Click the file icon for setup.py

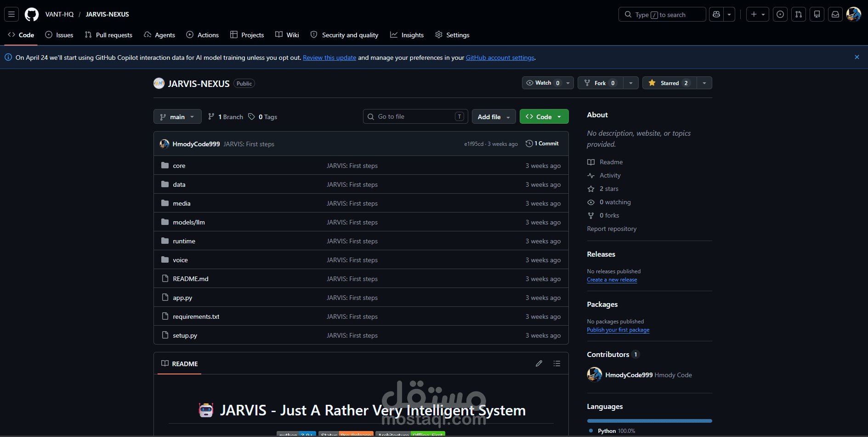pyautogui.click(x=165, y=335)
